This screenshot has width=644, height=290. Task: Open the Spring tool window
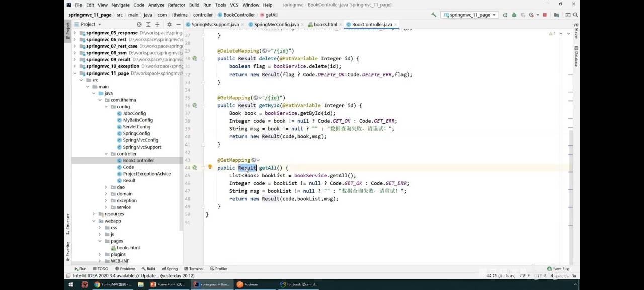pyautogui.click(x=170, y=269)
